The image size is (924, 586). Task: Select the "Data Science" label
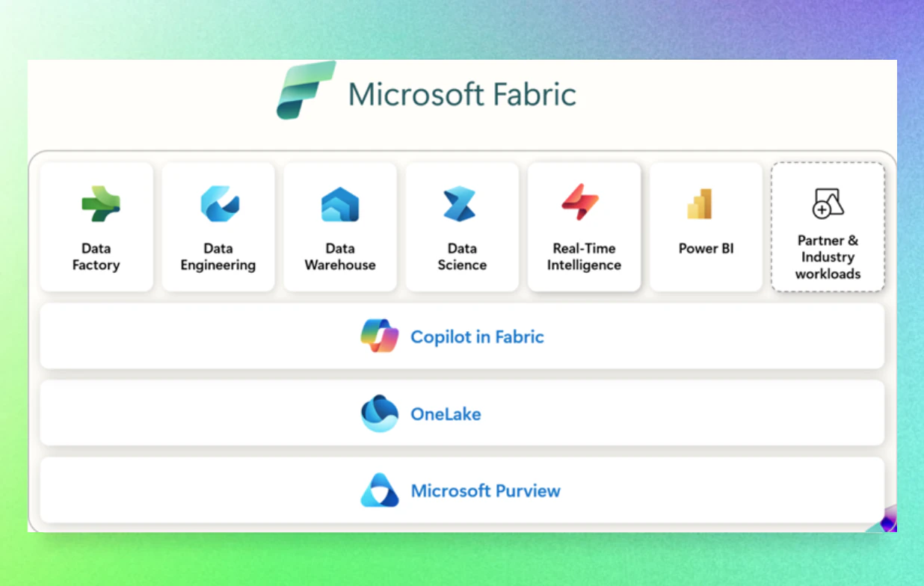click(x=462, y=256)
